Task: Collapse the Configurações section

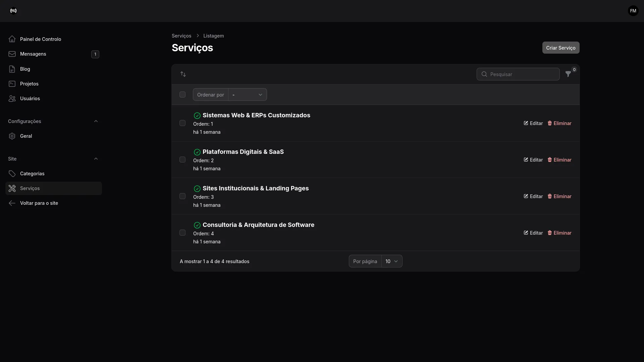Action: coord(96,121)
